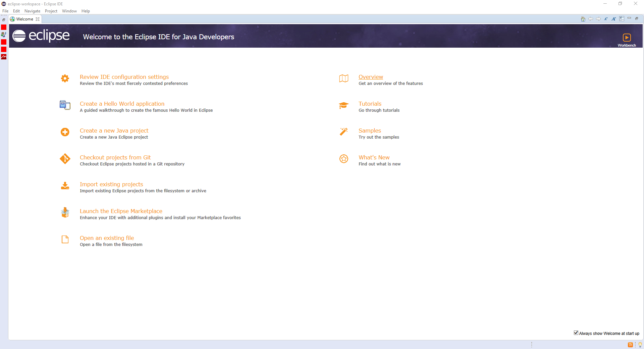Click 'Find out what is new' text
Image resolution: width=644 pixels, height=349 pixels.
pyautogui.click(x=379, y=164)
